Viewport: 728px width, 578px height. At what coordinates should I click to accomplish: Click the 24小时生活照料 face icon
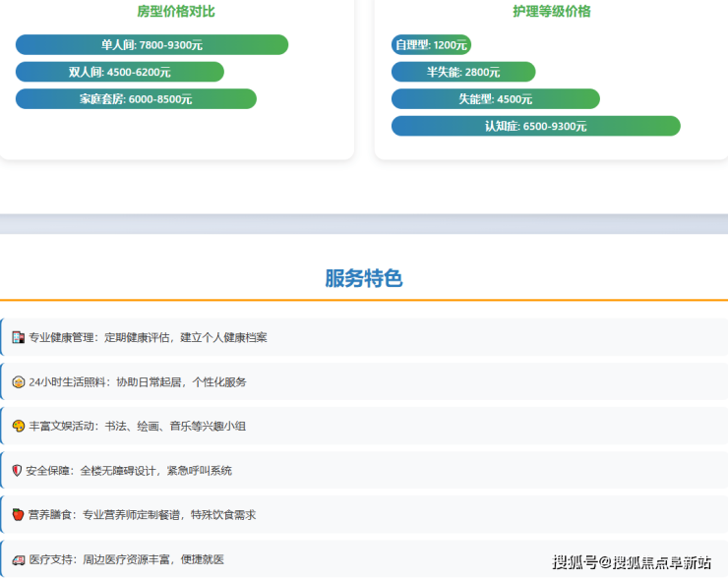[18, 382]
